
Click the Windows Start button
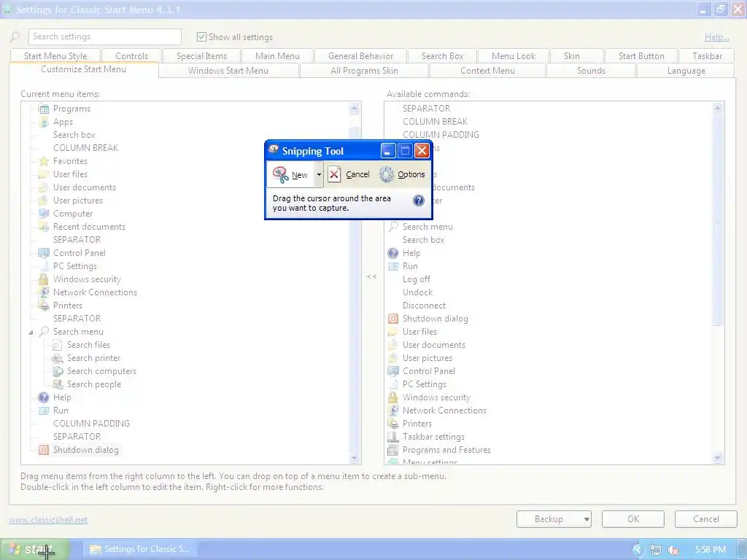(34, 550)
